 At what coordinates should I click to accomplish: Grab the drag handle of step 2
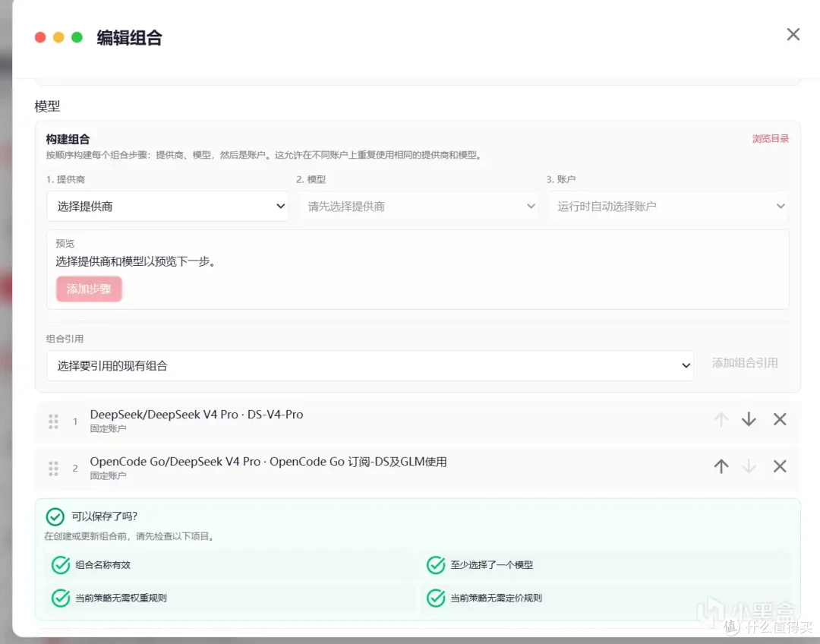click(53, 469)
